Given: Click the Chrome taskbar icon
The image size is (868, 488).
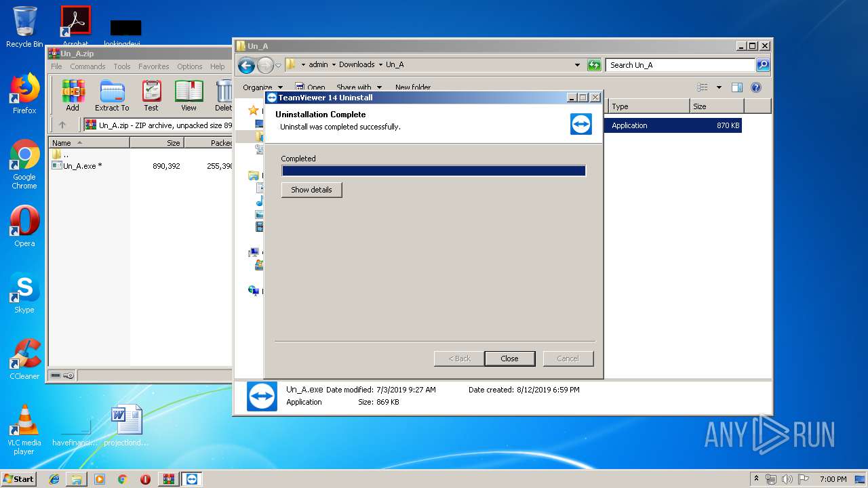Looking at the screenshot, I should coord(123,479).
